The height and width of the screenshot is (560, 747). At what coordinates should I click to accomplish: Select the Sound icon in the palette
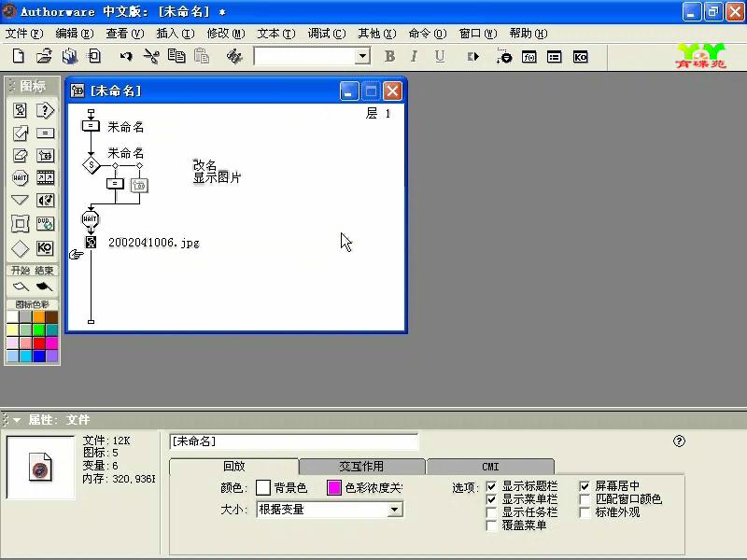pos(45,200)
